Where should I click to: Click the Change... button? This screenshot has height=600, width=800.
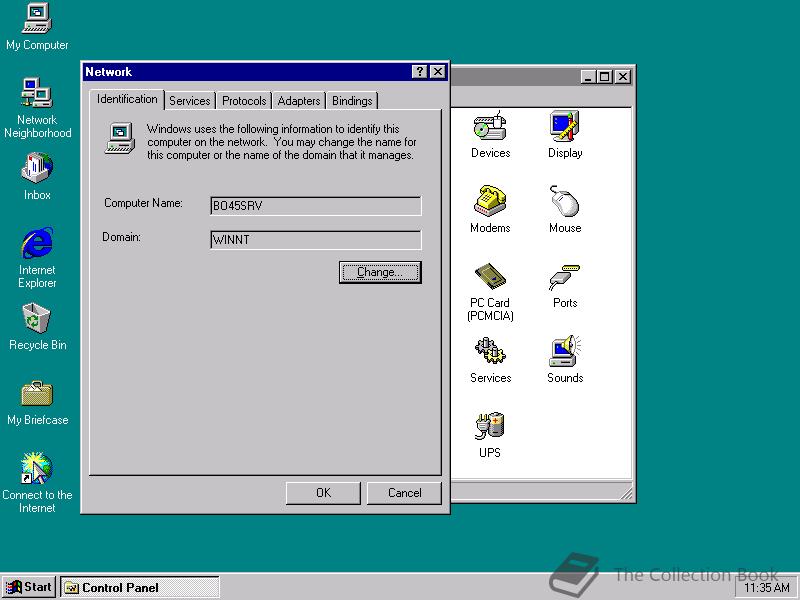(x=380, y=272)
